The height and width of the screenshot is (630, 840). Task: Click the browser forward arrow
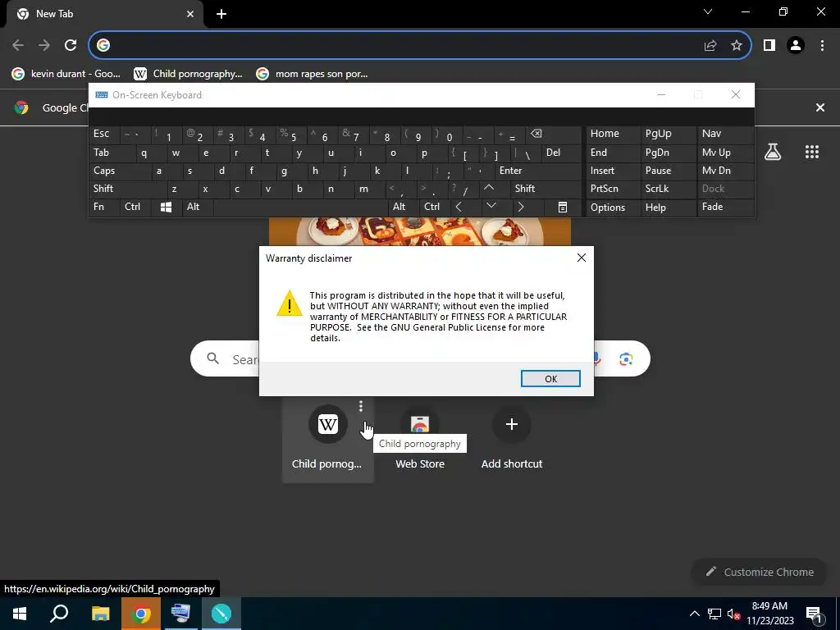click(44, 46)
